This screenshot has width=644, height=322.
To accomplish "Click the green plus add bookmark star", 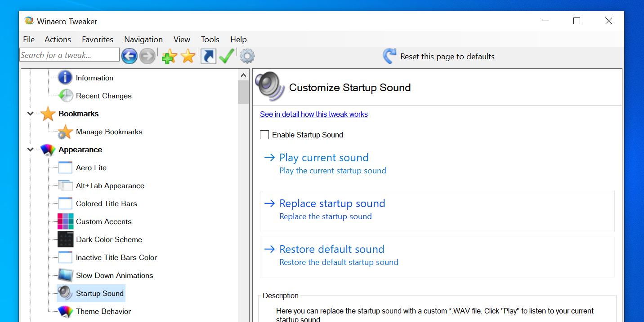I will (169, 57).
